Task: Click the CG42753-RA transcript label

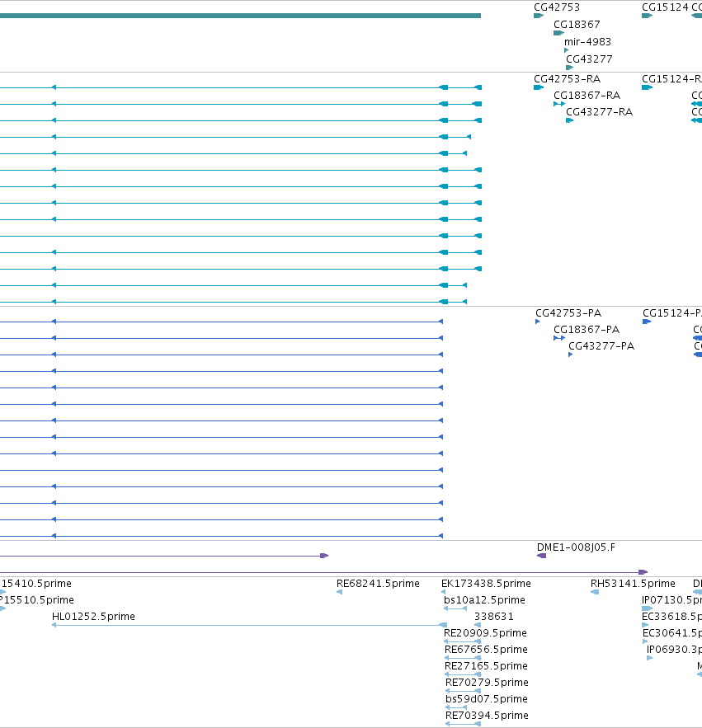Action: [x=567, y=79]
